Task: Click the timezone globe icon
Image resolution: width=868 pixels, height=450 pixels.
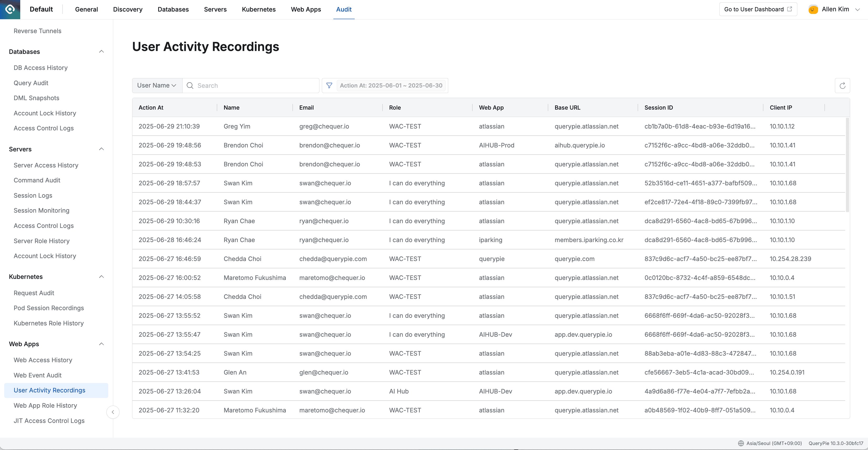Action: tap(741, 443)
